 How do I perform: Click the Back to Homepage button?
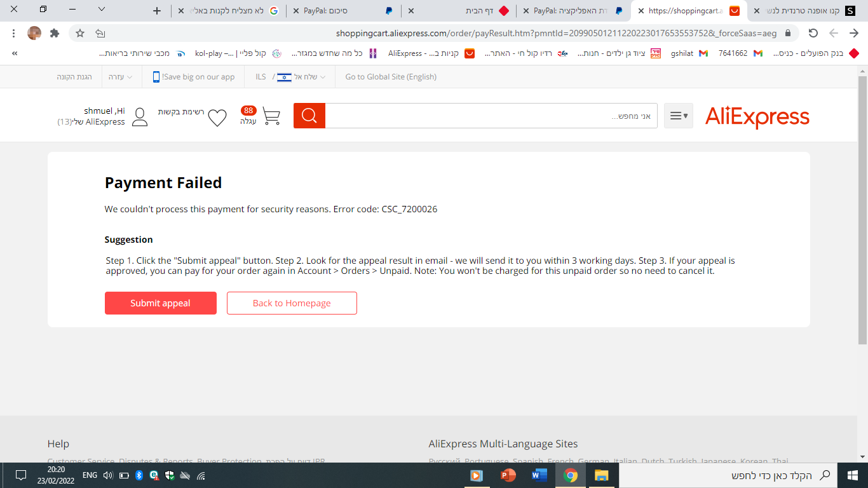tap(292, 303)
